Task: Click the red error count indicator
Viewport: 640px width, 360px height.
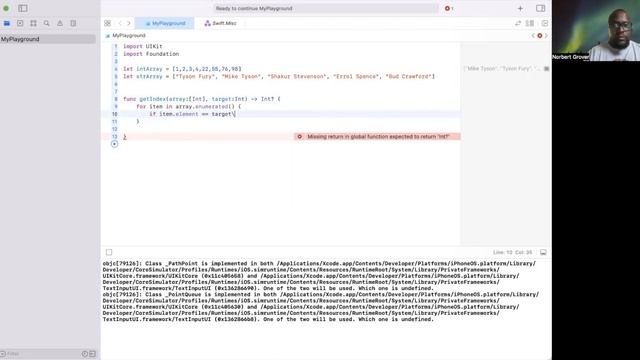Action: pos(449,8)
